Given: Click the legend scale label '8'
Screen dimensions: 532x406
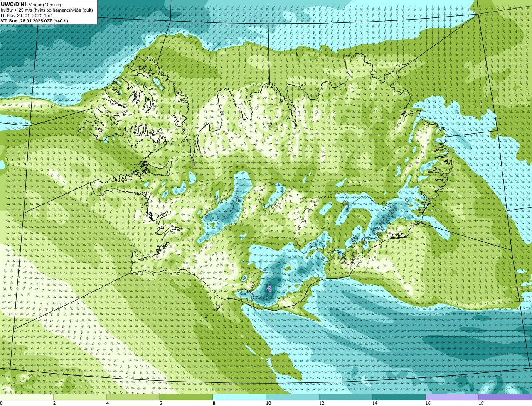Looking at the screenshot, I should coord(214,403).
